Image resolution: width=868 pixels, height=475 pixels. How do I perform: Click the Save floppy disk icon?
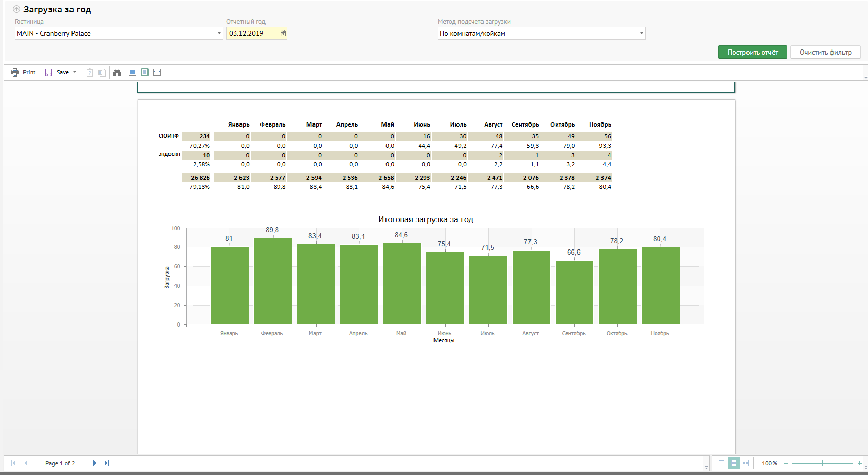pyautogui.click(x=49, y=72)
